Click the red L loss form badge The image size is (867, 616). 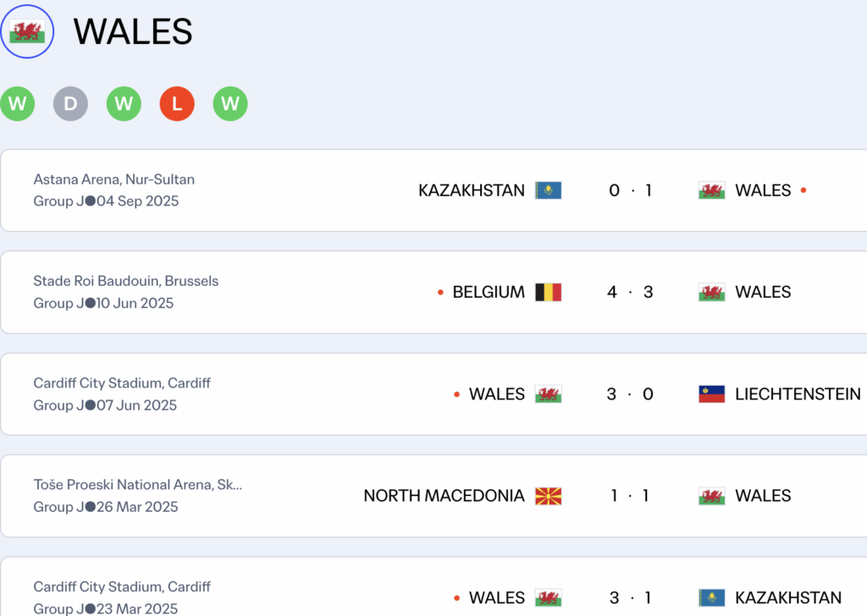click(177, 104)
